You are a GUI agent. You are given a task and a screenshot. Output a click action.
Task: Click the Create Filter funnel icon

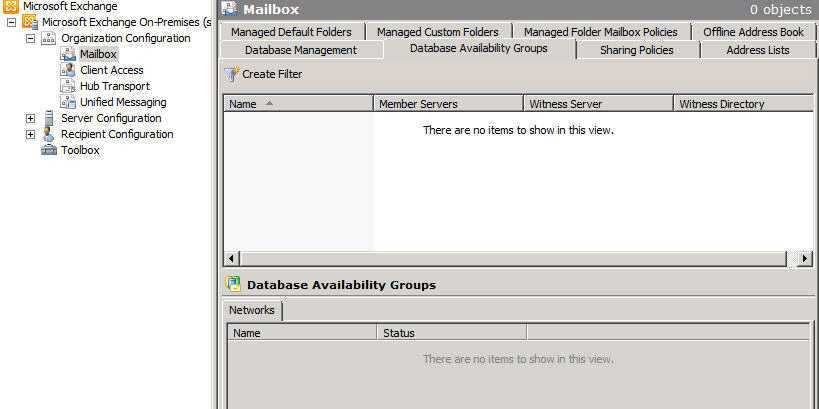click(x=232, y=74)
